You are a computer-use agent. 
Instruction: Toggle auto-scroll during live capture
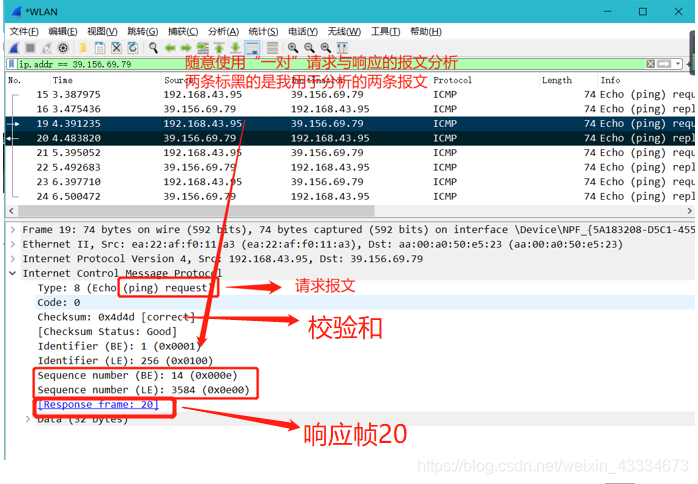coord(252,48)
